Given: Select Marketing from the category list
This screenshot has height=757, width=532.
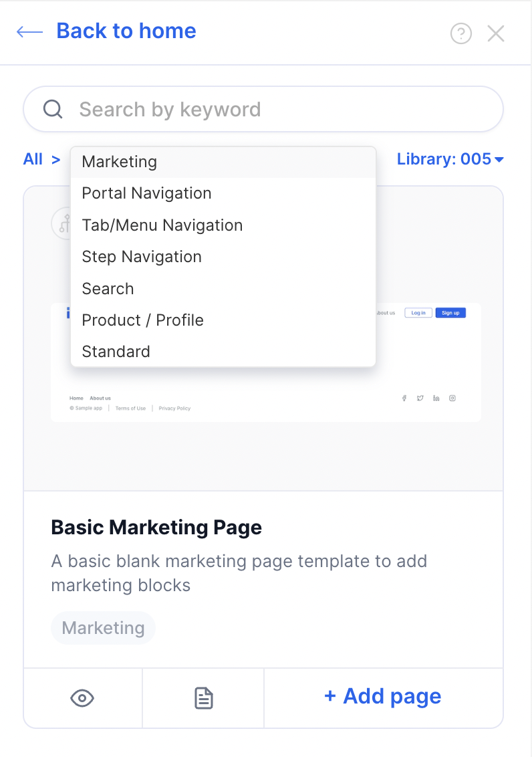Looking at the screenshot, I should [120, 162].
